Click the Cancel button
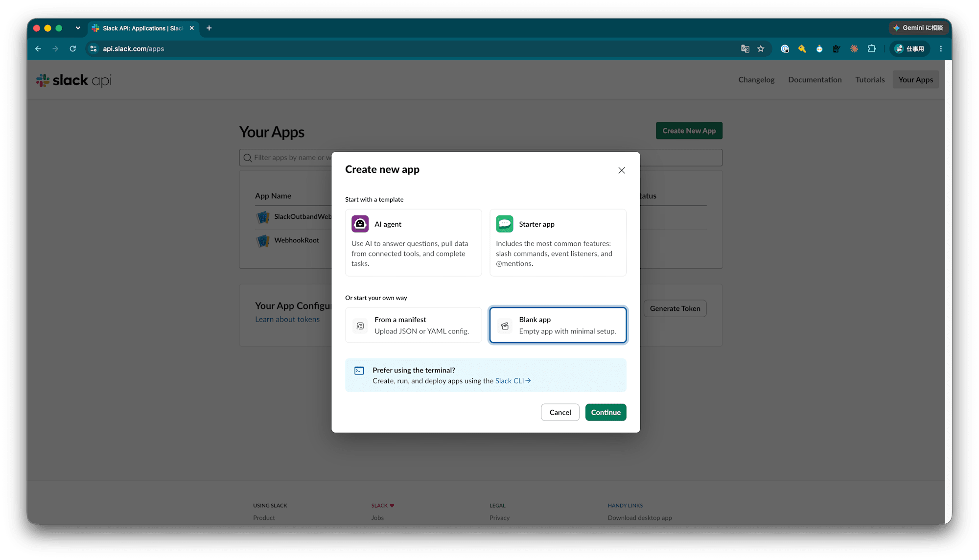Image resolution: width=979 pixels, height=560 pixels. [x=560, y=412]
